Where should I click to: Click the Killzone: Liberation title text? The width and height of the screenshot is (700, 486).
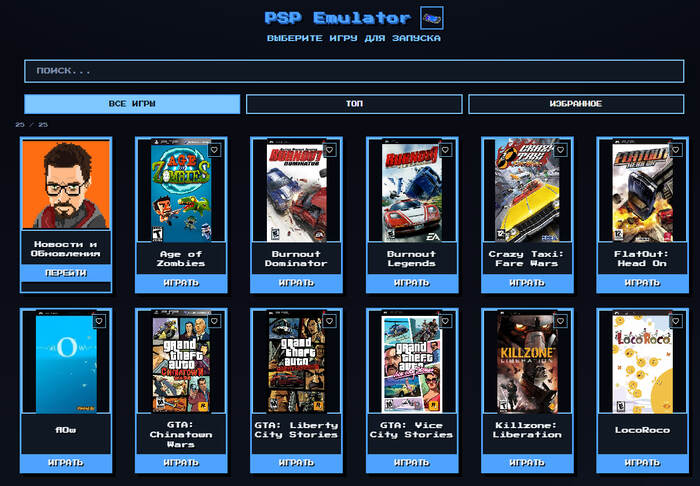pyautogui.click(x=527, y=430)
